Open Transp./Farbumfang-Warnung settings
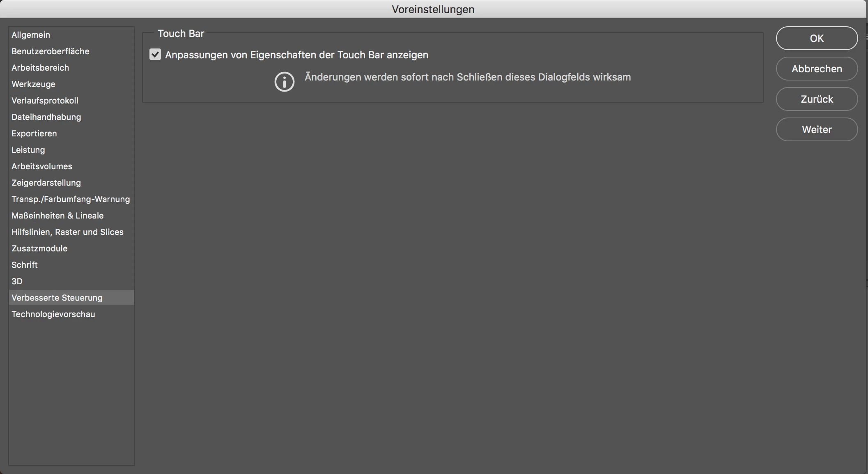 pos(71,199)
